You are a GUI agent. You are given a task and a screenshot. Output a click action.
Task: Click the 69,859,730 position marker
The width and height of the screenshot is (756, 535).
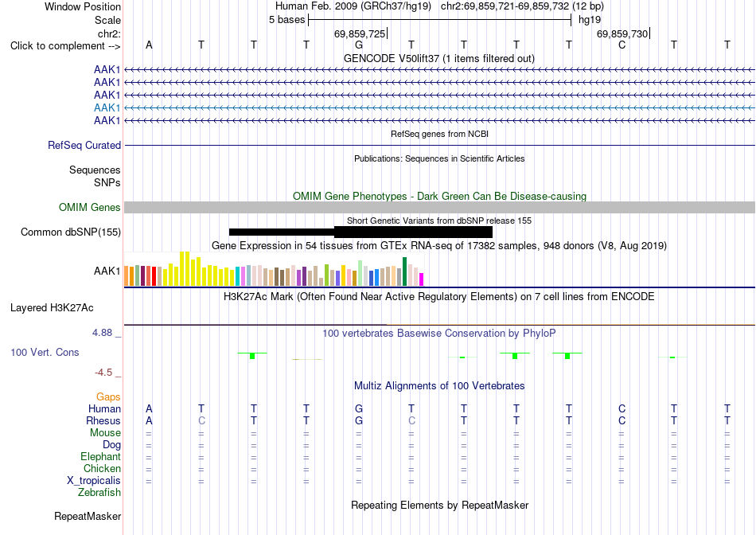pos(623,33)
